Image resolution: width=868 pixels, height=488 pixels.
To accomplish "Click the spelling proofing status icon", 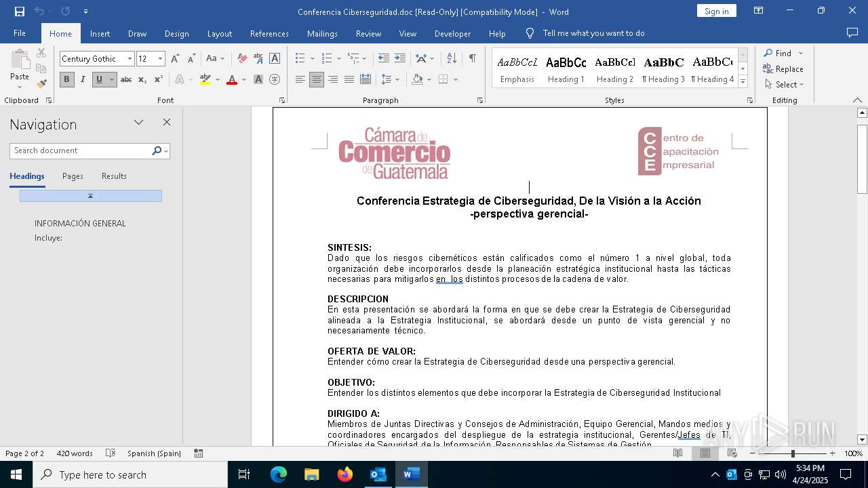I will coord(111,453).
